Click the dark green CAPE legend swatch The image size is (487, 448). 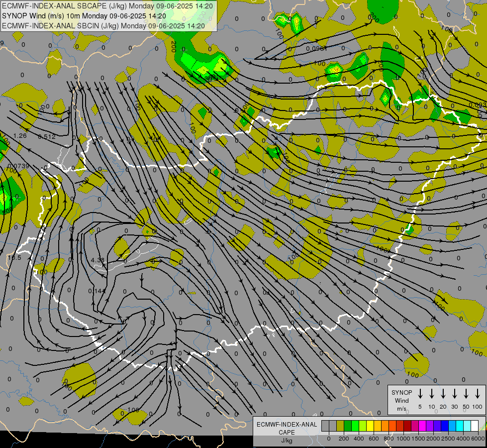point(348,426)
